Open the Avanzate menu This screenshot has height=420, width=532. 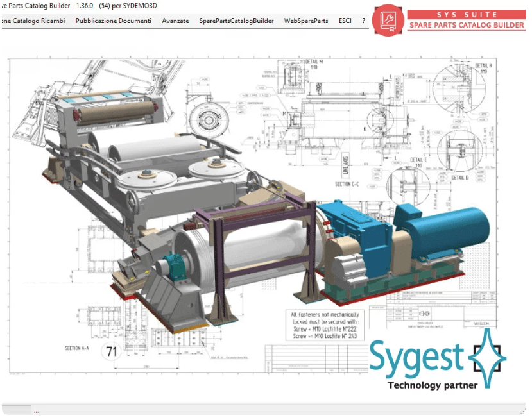tap(175, 21)
